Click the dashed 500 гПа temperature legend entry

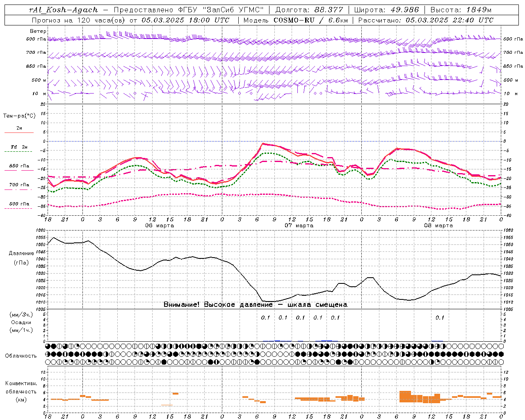pos(19,205)
